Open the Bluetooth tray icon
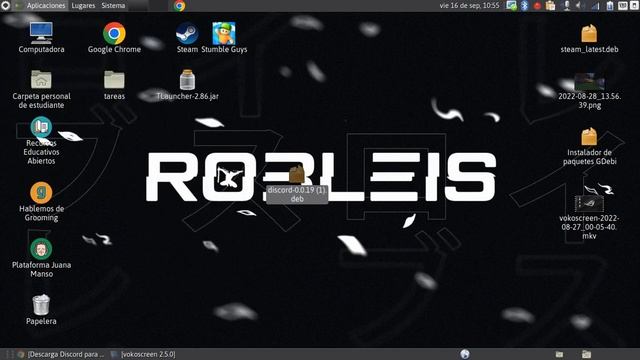Image resolution: width=640 pixels, height=360 pixels. [524, 5]
